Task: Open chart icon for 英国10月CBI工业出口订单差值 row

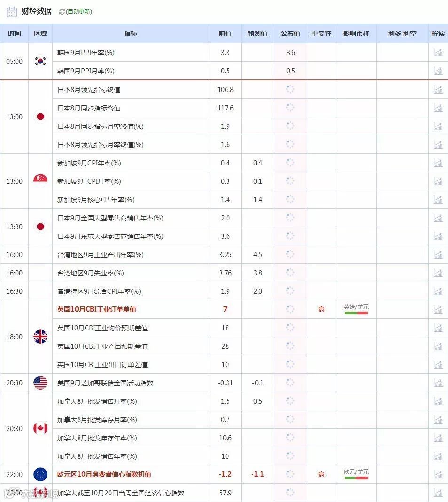Action: point(438,364)
